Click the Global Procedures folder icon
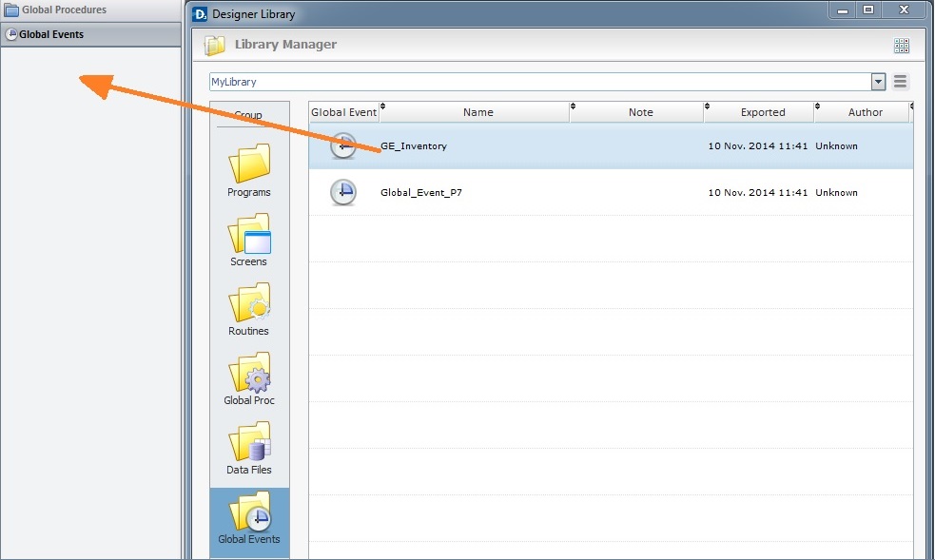The image size is (935, 560). (x=12, y=10)
